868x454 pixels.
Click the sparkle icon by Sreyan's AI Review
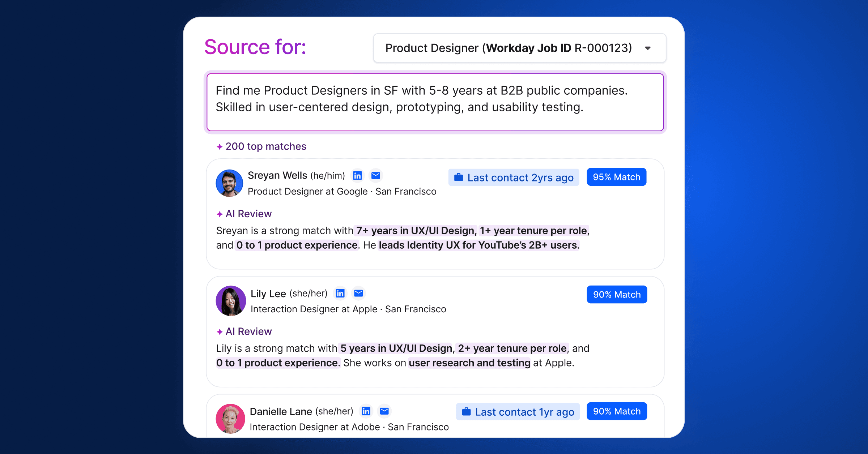pyautogui.click(x=220, y=214)
